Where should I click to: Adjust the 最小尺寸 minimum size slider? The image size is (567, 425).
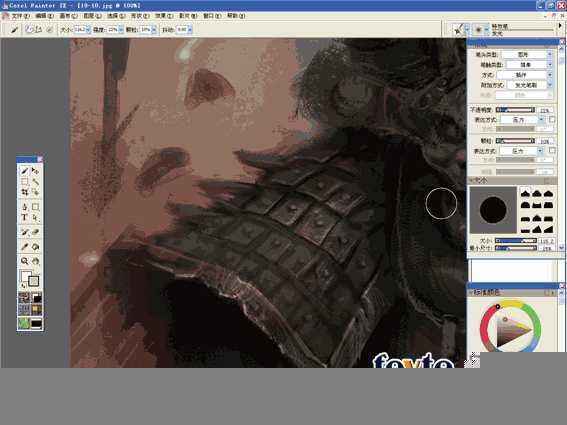click(516, 248)
